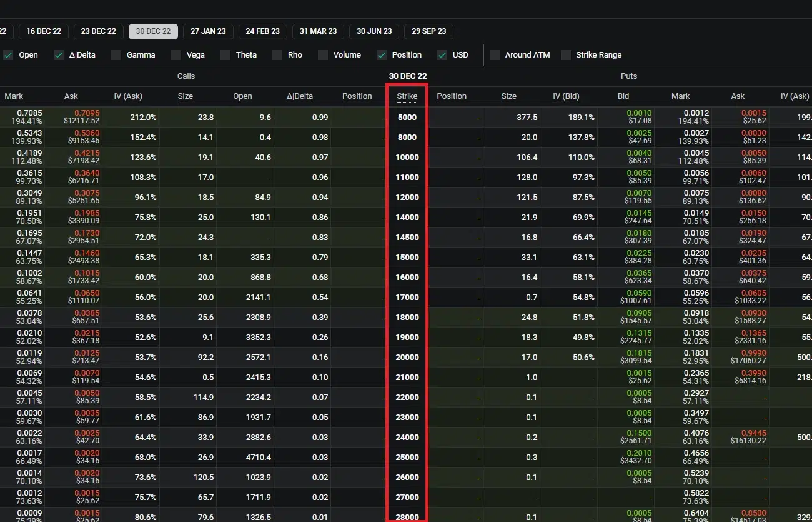Click the $1110.07 call ask price
Viewport: 812px width, 522px height.
81,301
